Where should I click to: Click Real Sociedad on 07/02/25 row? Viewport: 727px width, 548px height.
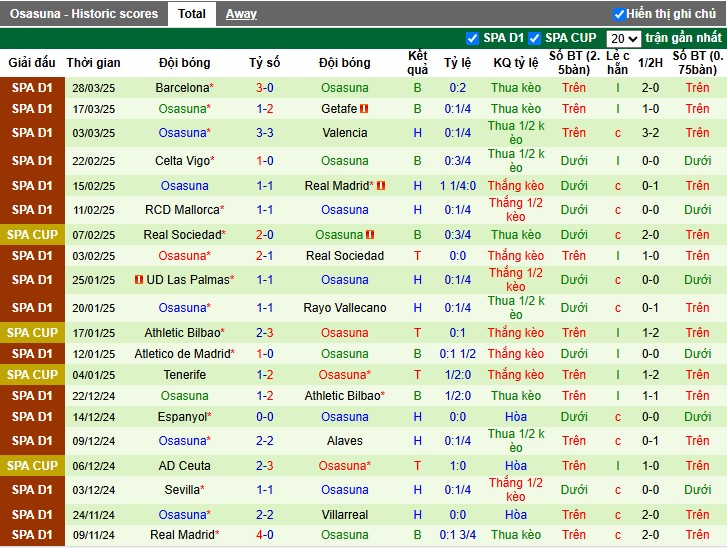[x=182, y=235]
